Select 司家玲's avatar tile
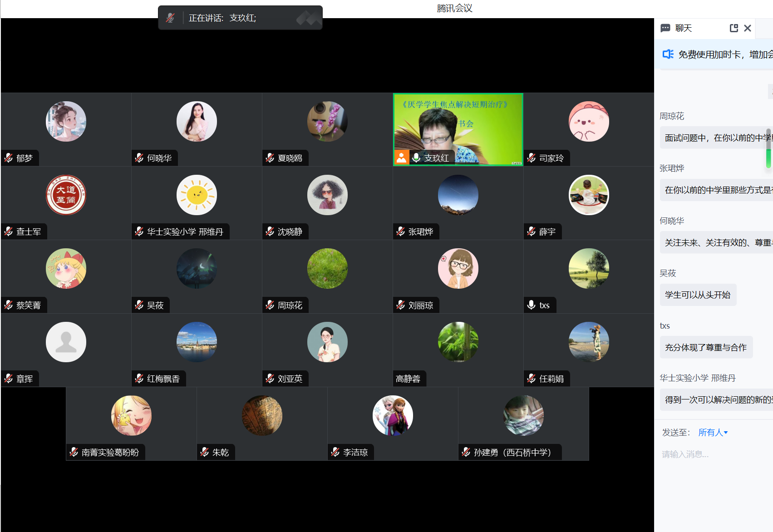Screen dimensions: 773x532 tap(589, 122)
